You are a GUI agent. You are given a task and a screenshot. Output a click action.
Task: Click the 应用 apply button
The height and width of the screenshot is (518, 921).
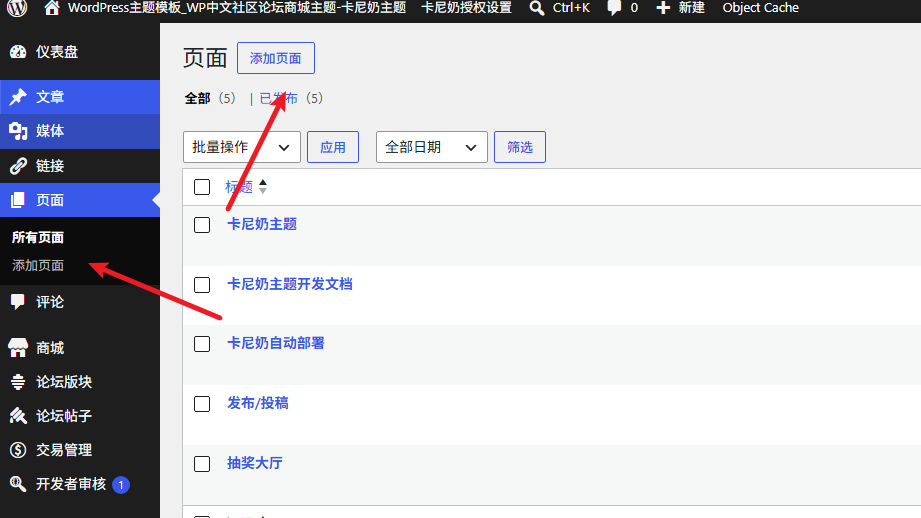[333, 147]
